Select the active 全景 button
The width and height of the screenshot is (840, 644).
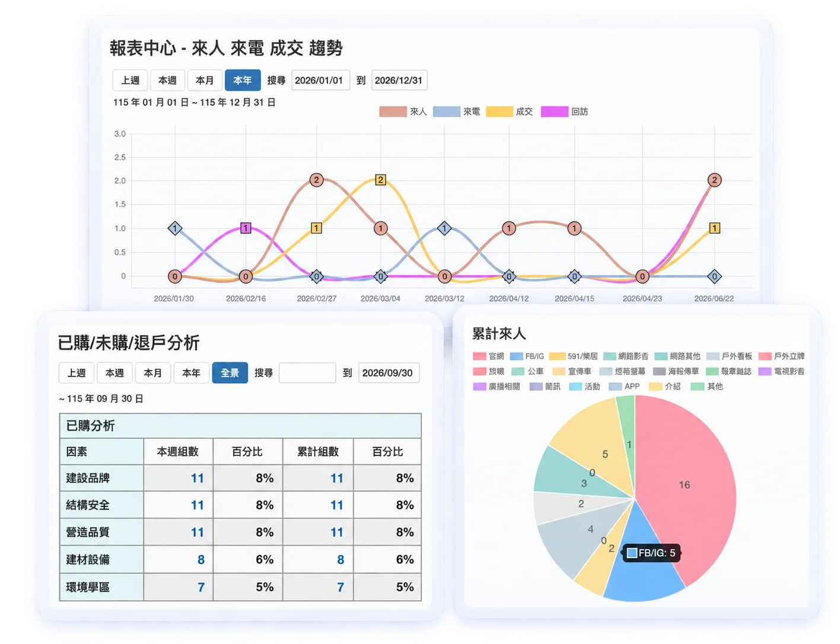(x=230, y=373)
